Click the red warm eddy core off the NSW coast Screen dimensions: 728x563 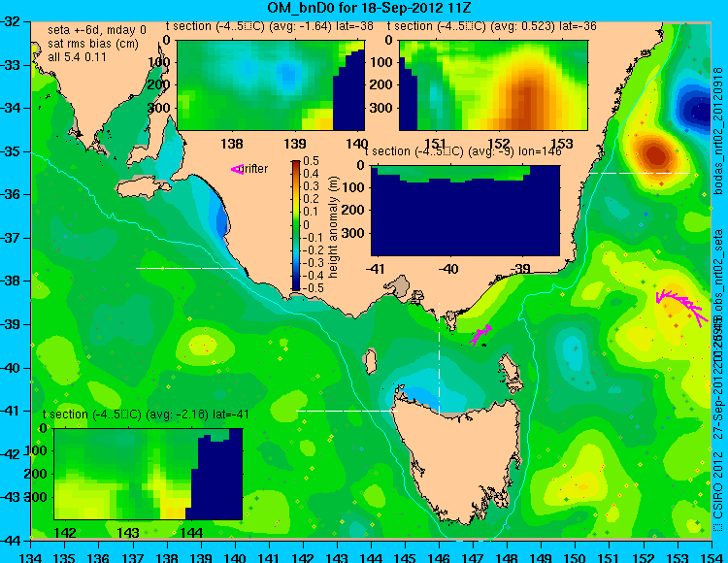point(655,155)
